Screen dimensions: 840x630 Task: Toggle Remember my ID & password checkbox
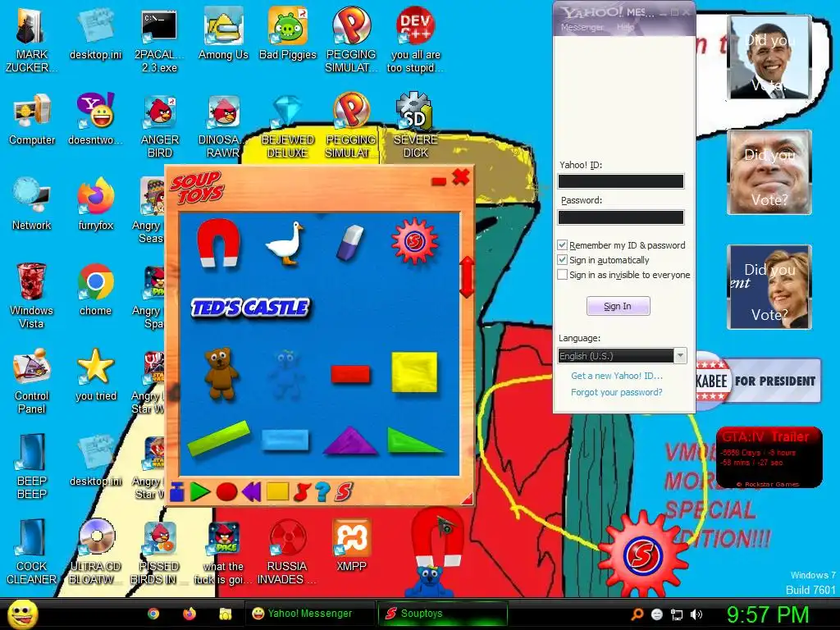(562, 244)
